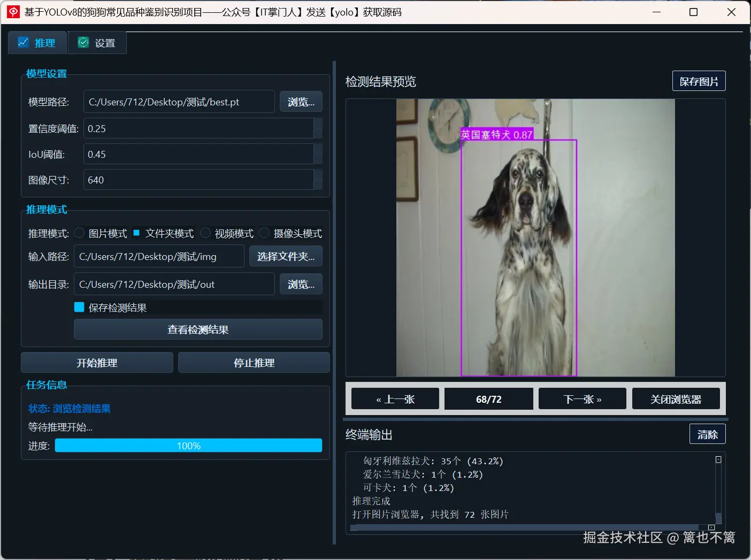The height and width of the screenshot is (560, 751).
Task: Click the 停止推理 button
Action: (254, 363)
